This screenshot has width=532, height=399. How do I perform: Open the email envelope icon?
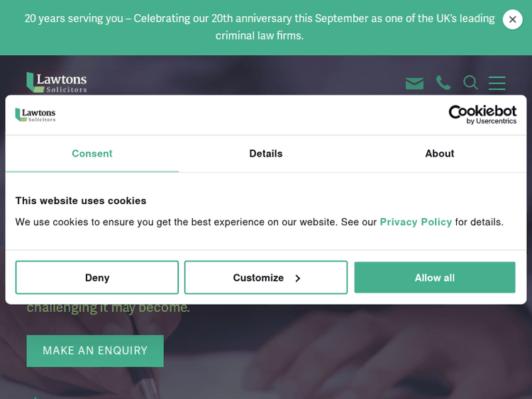click(414, 84)
